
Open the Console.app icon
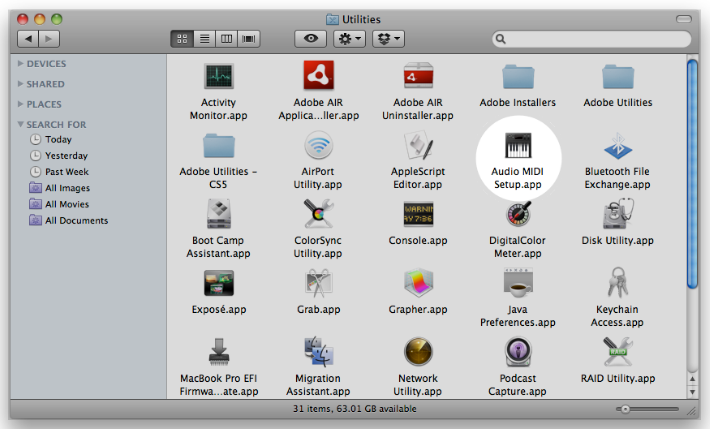(418, 214)
